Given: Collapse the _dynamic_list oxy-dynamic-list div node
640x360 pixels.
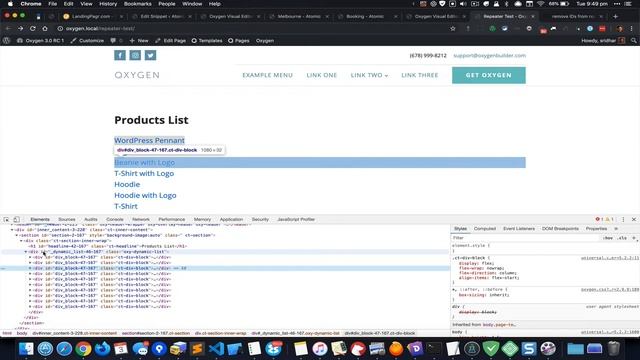Looking at the screenshot, I should tap(26, 252).
